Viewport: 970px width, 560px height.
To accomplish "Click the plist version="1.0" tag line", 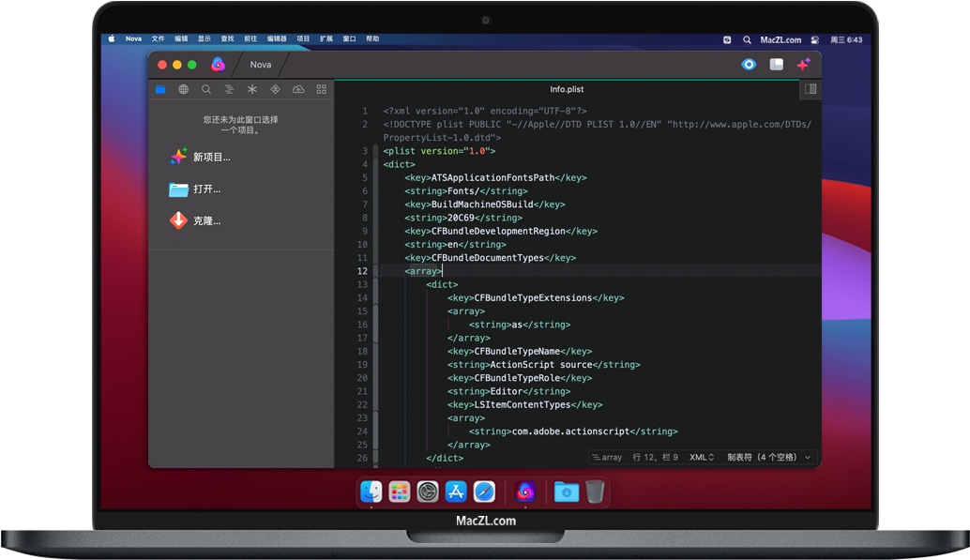I will [439, 151].
